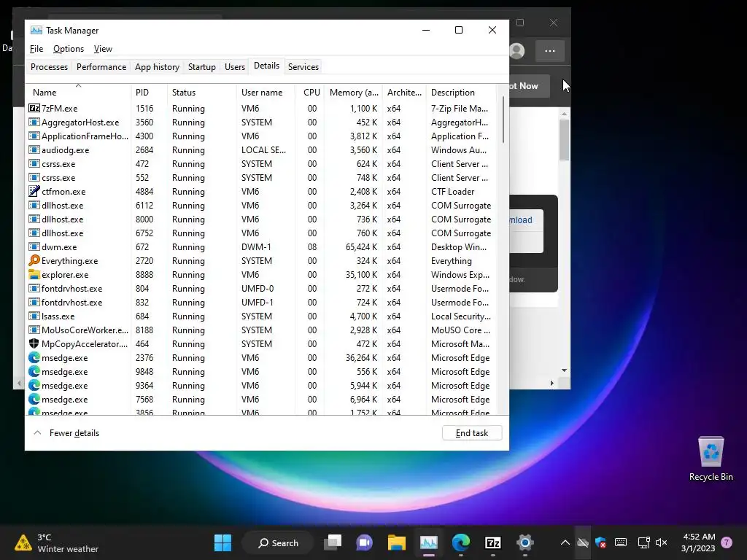Click the ctfmon.exe pen icon
747x560 pixels.
pyautogui.click(x=34, y=192)
